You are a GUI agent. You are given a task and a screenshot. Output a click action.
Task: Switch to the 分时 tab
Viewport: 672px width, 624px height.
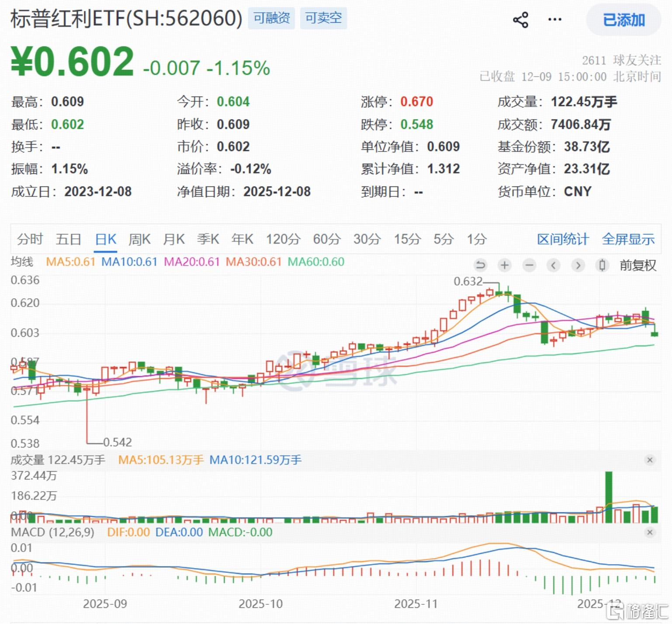coord(30,239)
